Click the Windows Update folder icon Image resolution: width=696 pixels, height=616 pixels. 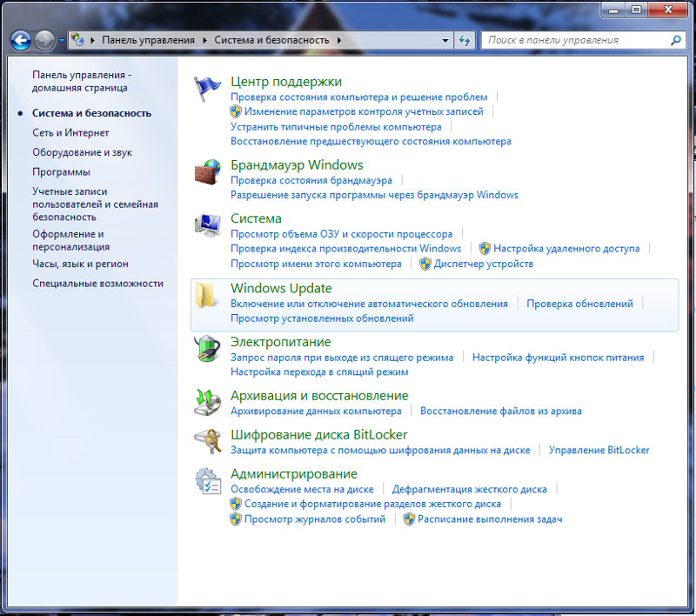tap(206, 295)
